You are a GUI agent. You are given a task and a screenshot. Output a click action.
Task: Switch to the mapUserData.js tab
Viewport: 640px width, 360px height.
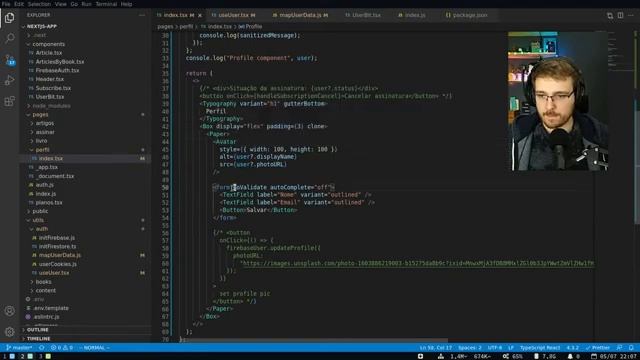coord(300,16)
